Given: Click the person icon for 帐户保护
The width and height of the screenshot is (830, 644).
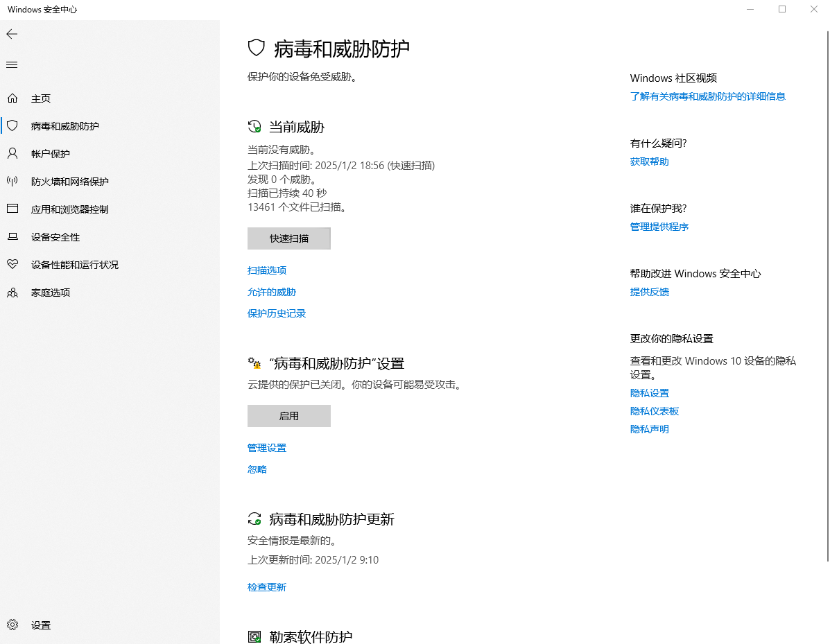Looking at the screenshot, I should click(12, 153).
